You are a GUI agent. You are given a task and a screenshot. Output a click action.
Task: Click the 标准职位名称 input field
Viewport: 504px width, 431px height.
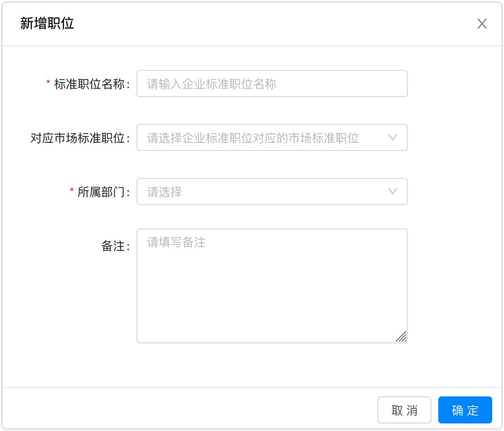click(272, 84)
